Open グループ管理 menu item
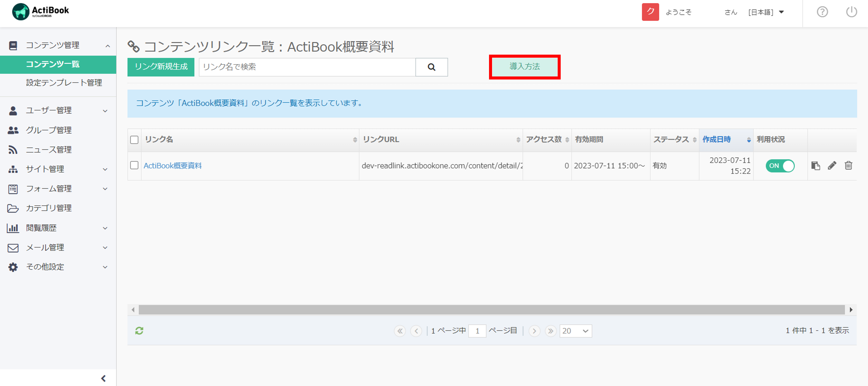 pos(49,130)
